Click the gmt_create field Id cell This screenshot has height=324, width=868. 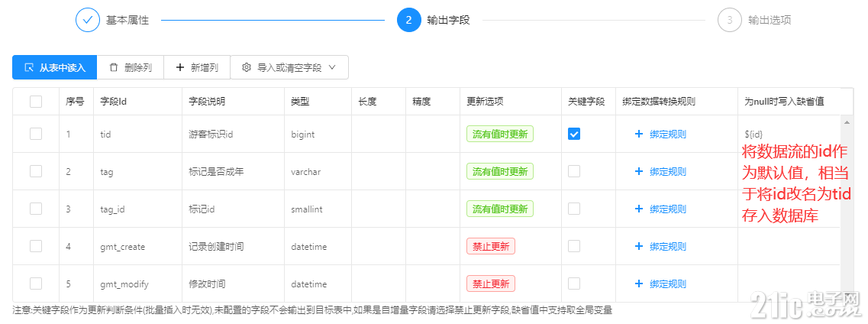coord(138,246)
